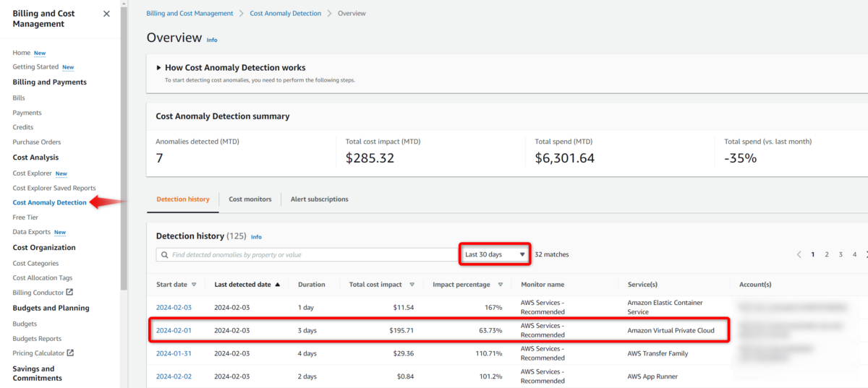Open Free Tier page
Image resolution: width=868 pixels, height=388 pixels.
(25, 217)
